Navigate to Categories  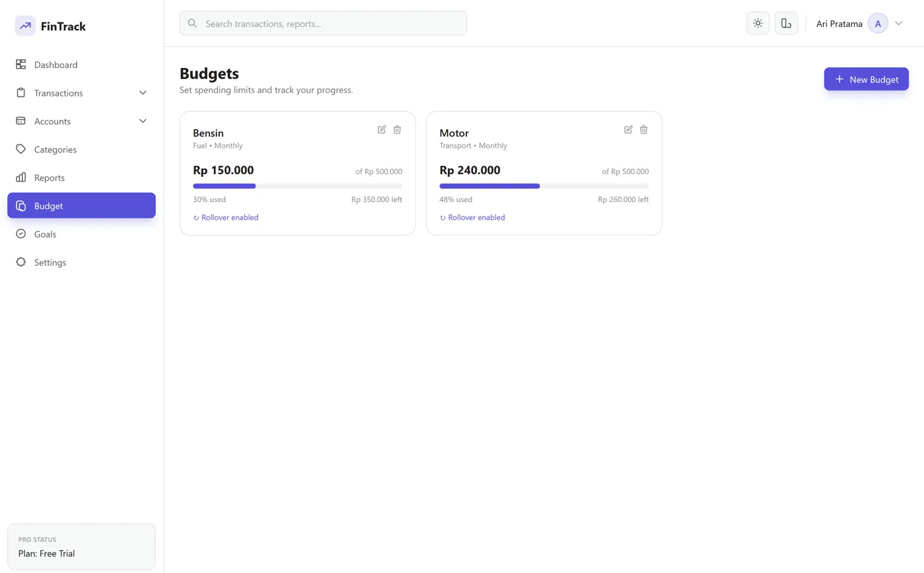81,149
